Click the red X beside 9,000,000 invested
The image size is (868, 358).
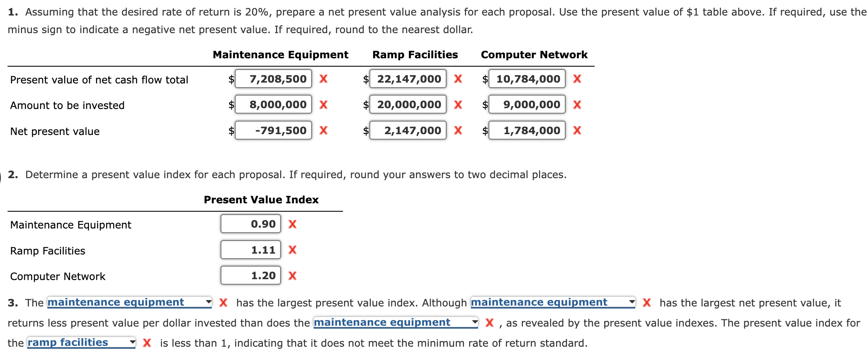point(577,105)
